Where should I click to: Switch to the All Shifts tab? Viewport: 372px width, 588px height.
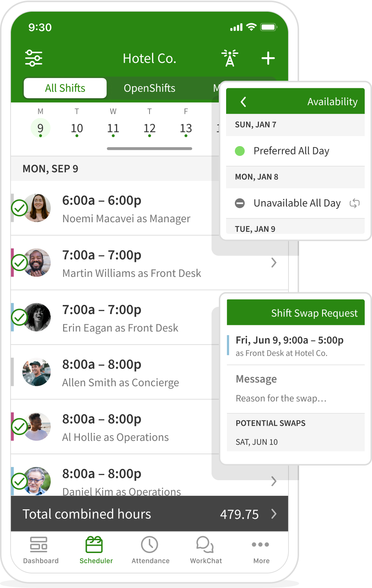[x=65, y=88]
